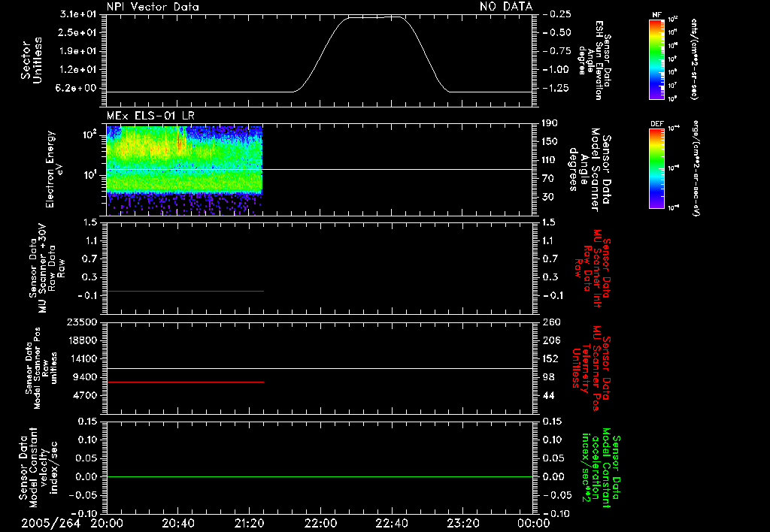
Task: Click the 'NO DATA' label
Action: (506, 7)
